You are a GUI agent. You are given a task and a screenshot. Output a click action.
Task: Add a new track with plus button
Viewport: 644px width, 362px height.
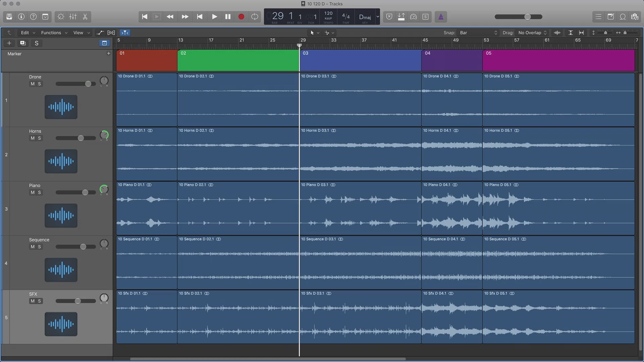(9, 43)
